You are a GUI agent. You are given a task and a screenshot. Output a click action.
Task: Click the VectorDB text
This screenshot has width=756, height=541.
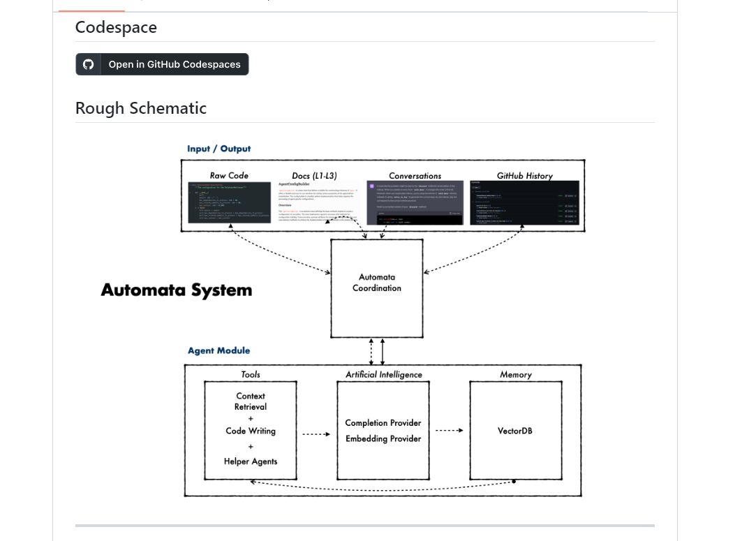(x=515, y=431)
